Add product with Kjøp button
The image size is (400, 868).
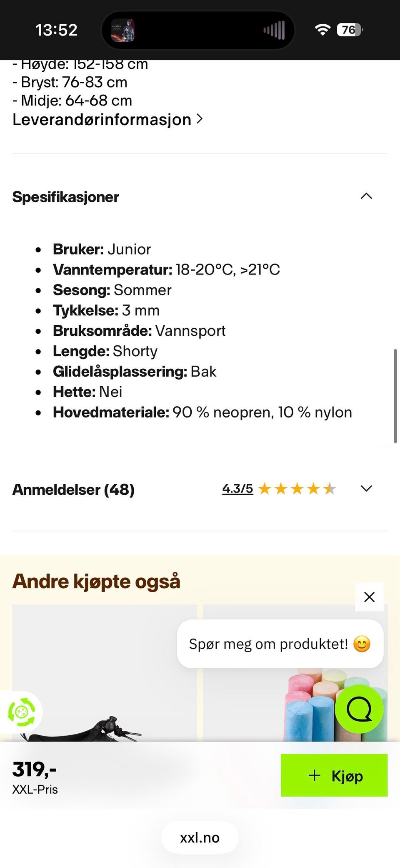click(334, 775)
